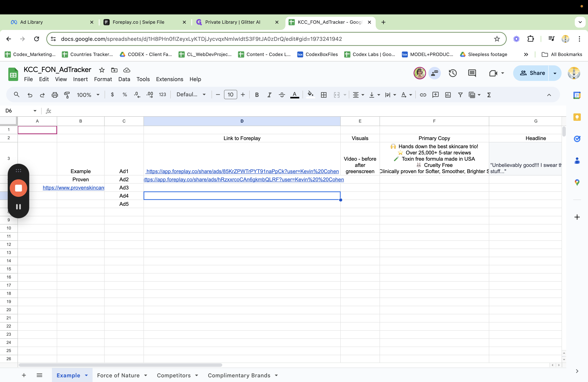Open the borders tool in toolbar
The image size is (588, 382).
pos(324,95)
